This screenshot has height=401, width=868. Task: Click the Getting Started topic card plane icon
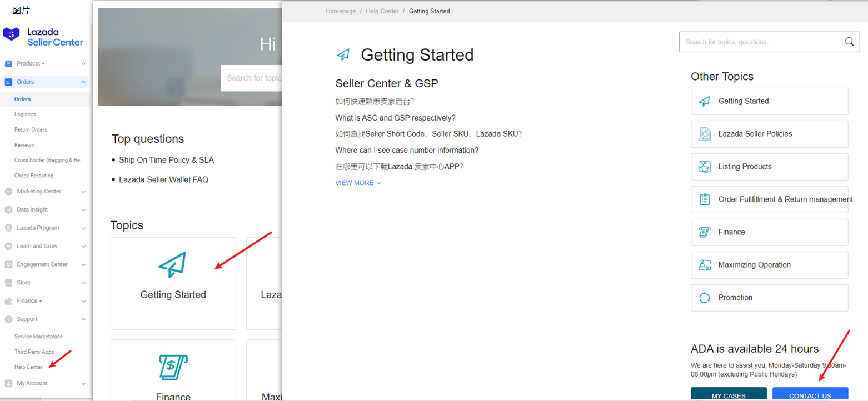point(172,265)
